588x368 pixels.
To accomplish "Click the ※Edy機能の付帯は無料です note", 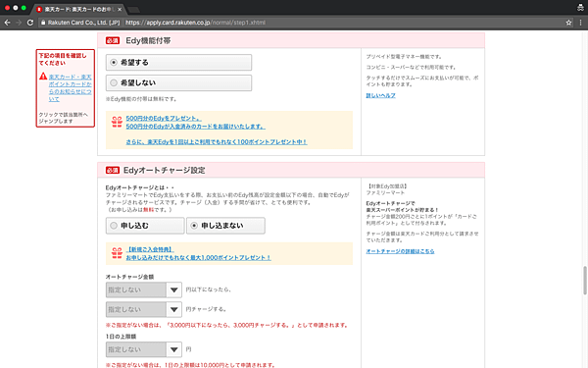I will coord(141,99).
